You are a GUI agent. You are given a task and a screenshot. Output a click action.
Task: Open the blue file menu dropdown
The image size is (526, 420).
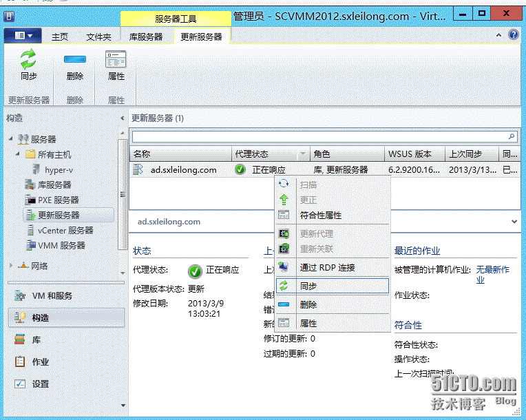[23, 35]
